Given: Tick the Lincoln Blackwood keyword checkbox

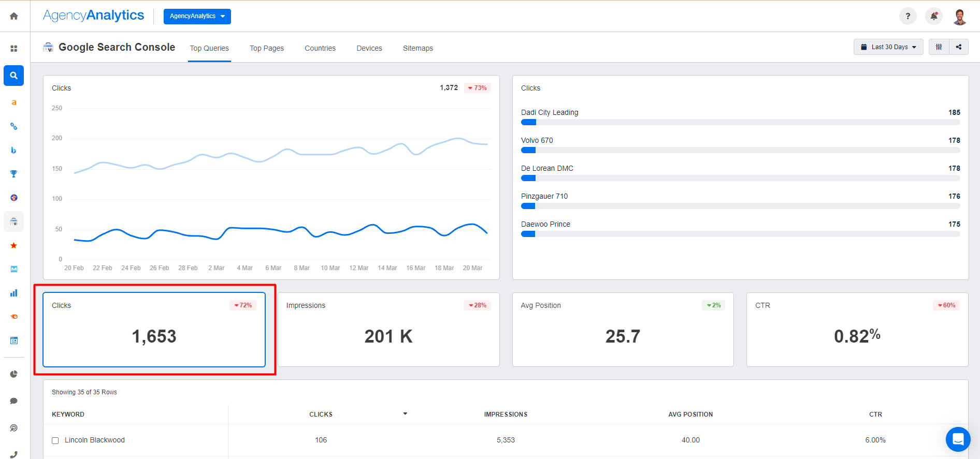Looking at the screenshot, I should (55, 440).
